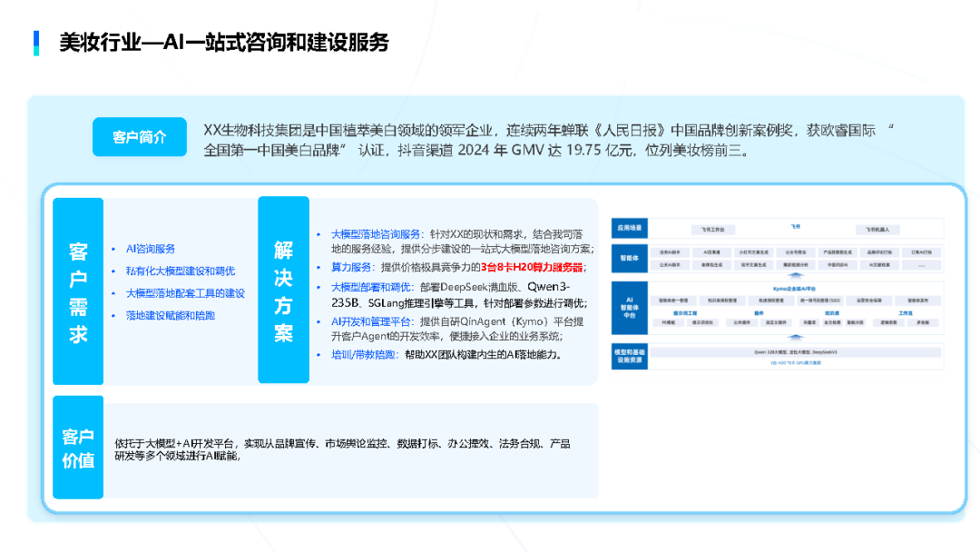
Task: Click the slide title 美妆行业—AI一站式咨询和建设服务
Action: 224,43
